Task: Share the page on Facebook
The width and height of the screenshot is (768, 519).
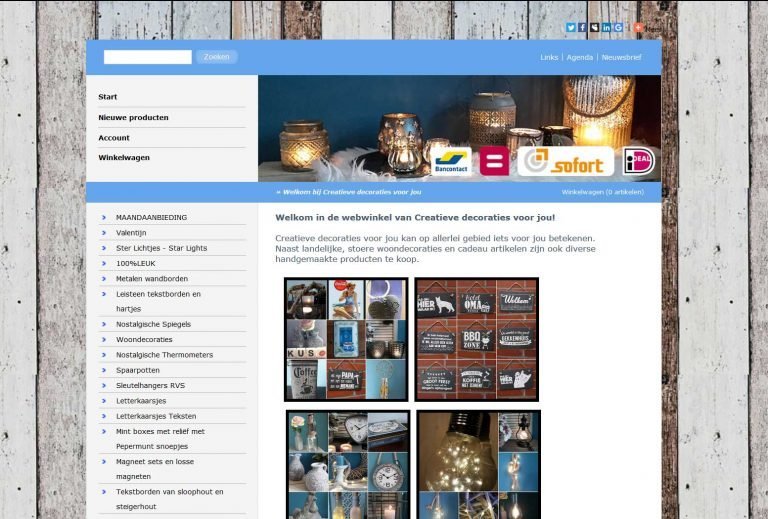Action: click(582, 27)
